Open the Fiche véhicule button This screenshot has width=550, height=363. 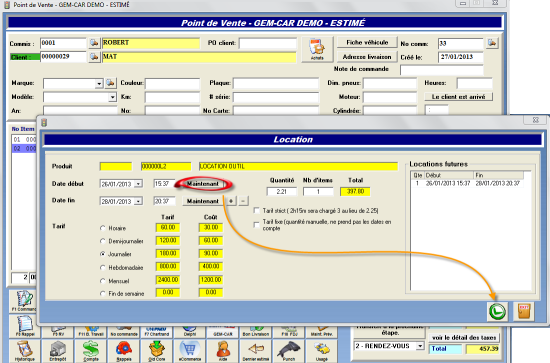click(367, 42)
